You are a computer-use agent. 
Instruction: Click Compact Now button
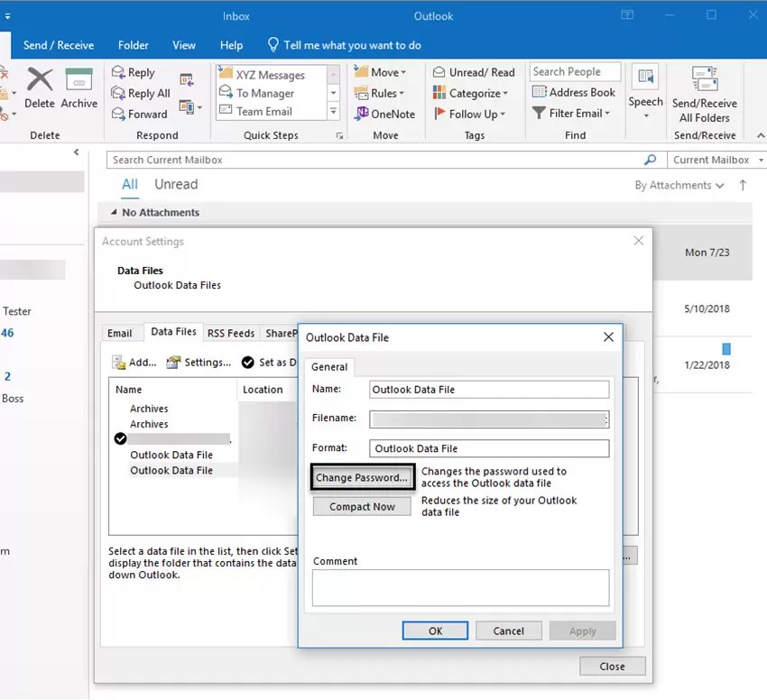(x=362, y=507)
